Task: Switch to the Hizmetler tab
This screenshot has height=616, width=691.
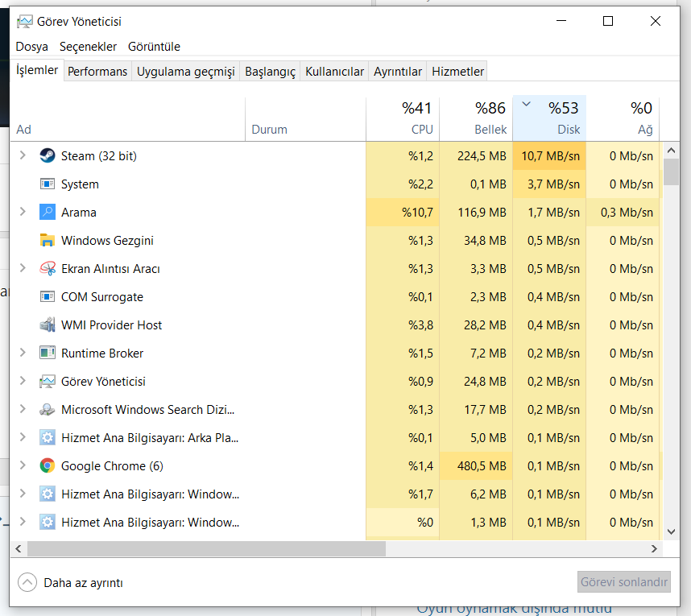Action: (x=457, y=72)
